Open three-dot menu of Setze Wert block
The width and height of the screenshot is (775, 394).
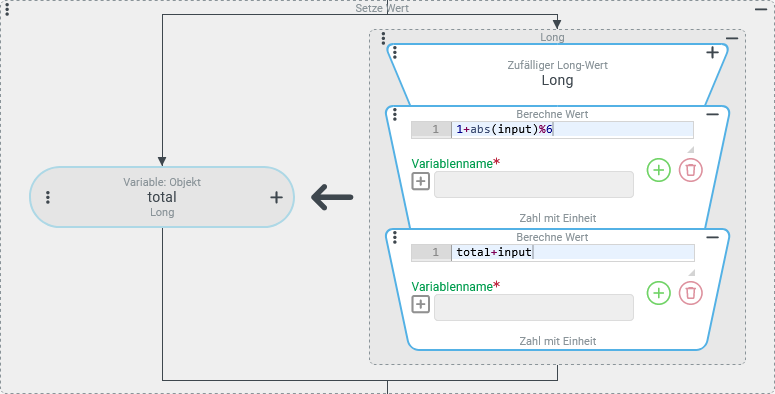7,9
